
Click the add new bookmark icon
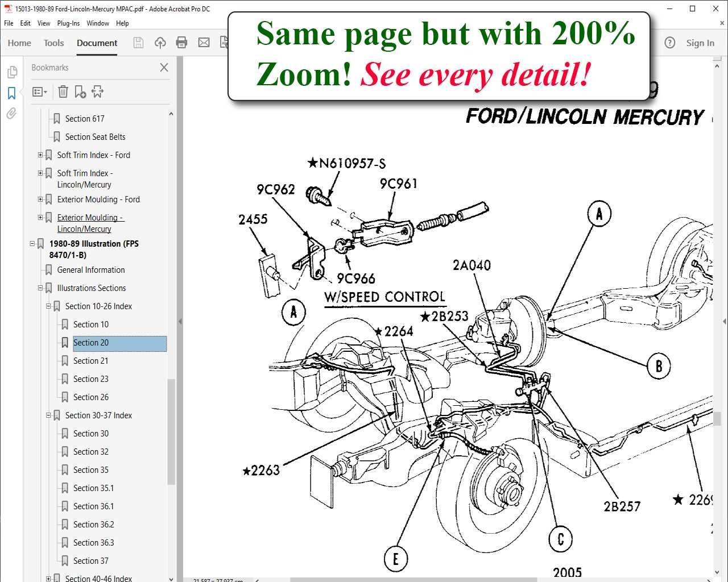coord(80,92)
